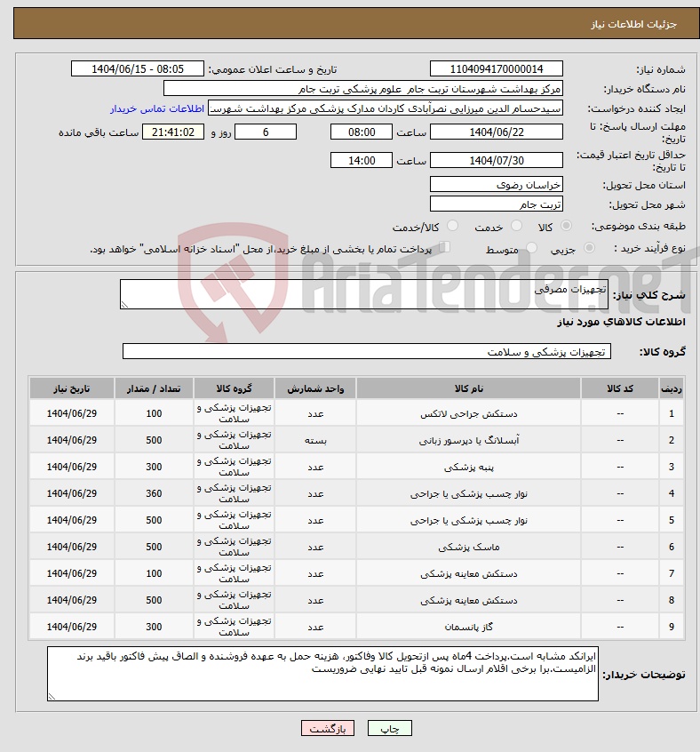Click the تعداد / مقدار column header
Image resolution: width=700 pixels, height=752 pixels.
154,388
